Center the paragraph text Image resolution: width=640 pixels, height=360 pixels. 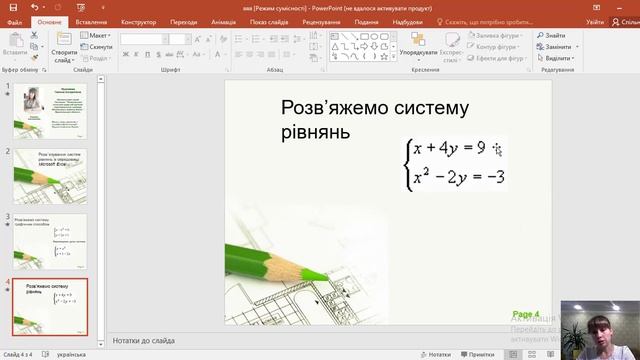[x=250, y=54]
